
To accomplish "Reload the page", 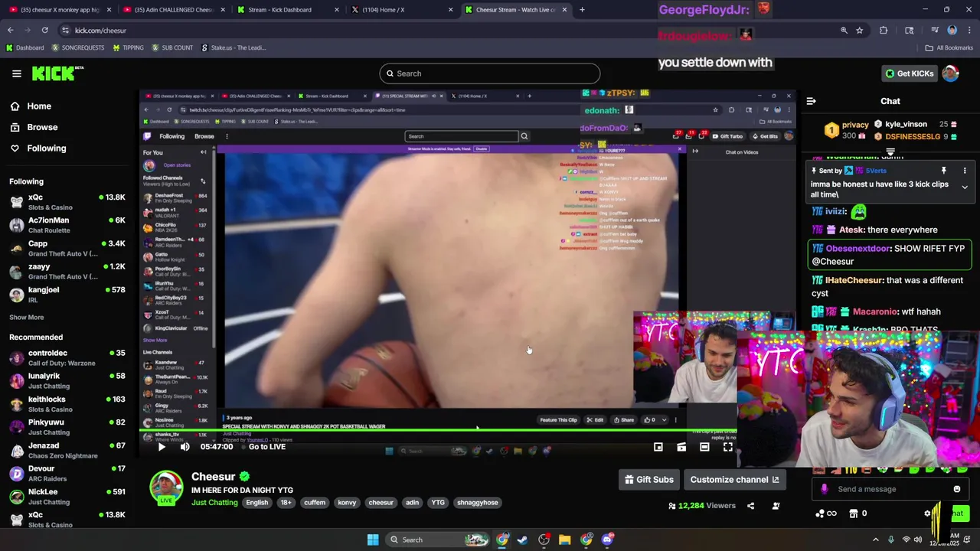I will pos(44,31).
